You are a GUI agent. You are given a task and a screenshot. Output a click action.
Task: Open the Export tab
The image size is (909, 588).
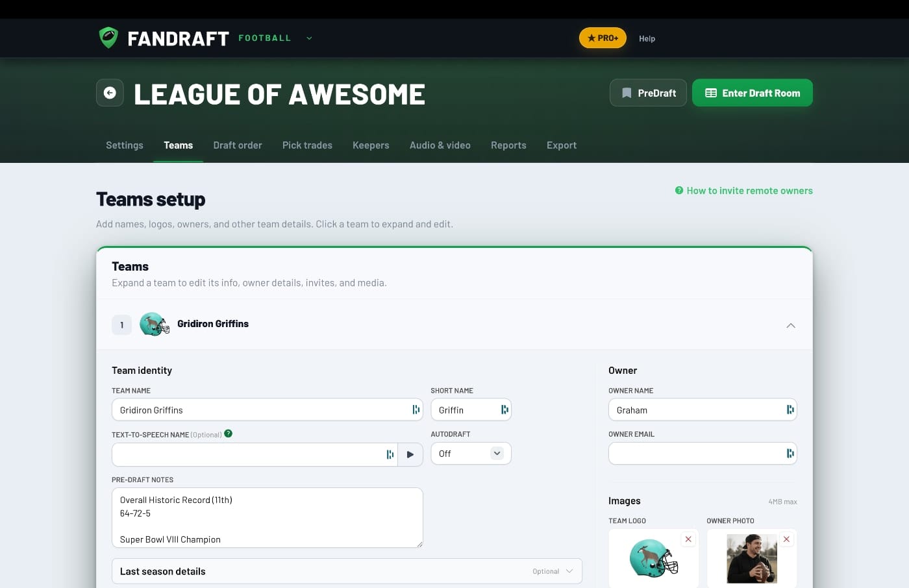pos(562,145)
